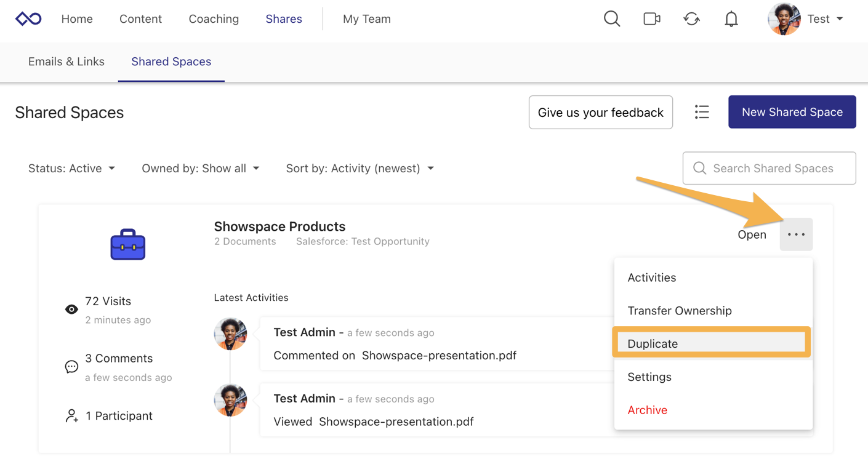The height and width of the screenshot is (464, 868).
Task: Click the magnifier icon in Search Shared Spaces
Action: tap(699, 168)
